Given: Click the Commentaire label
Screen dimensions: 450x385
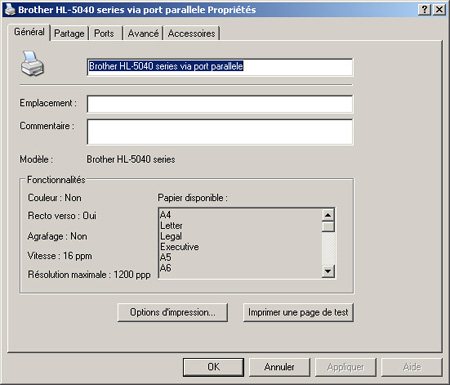Looking at the screenshot, I should [47, 126].
